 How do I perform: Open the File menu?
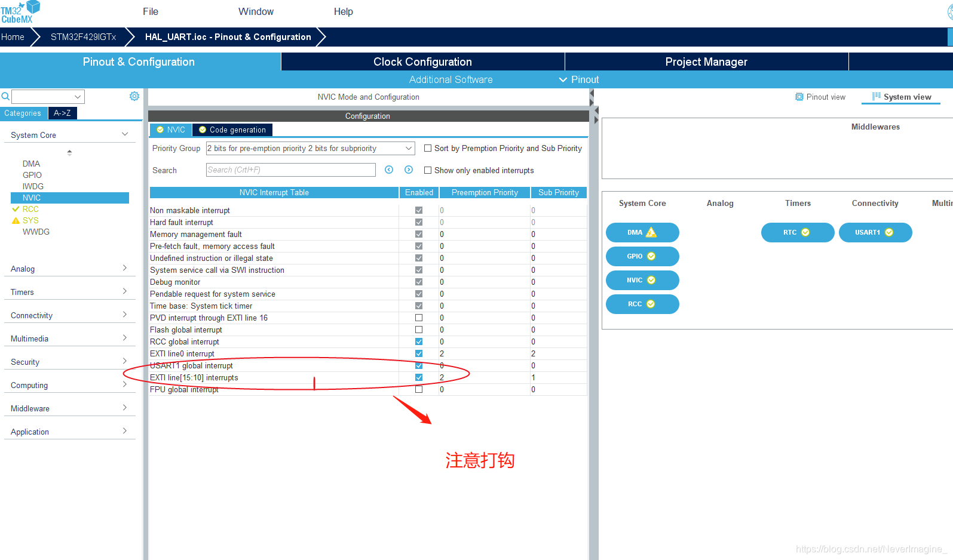coord(151,11)
